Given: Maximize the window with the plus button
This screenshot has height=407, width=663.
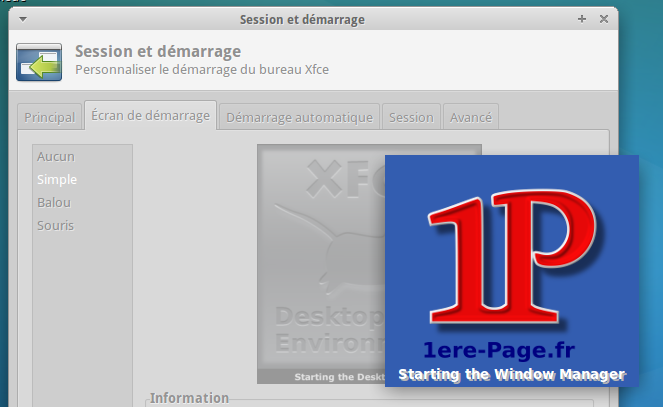Looking at the screenshot, I should (582, 19).
